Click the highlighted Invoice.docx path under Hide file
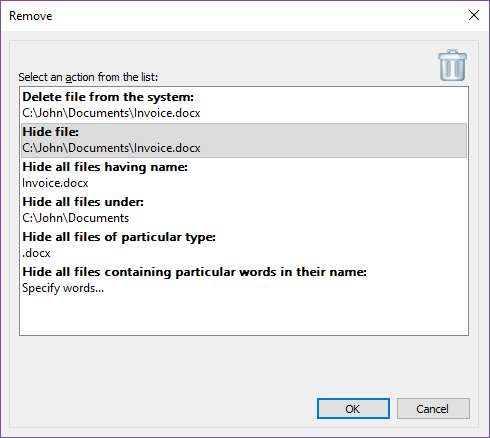This screenshot has height=438, width=490. coord(111,148)
